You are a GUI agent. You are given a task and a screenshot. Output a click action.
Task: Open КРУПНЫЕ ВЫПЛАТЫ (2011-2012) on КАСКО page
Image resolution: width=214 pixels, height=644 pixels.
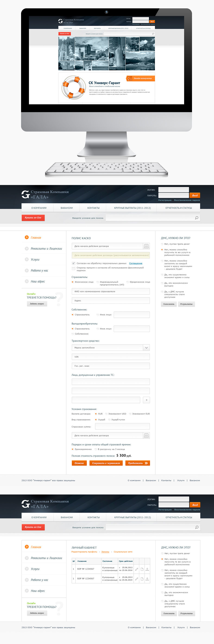[x=132, y=208]
